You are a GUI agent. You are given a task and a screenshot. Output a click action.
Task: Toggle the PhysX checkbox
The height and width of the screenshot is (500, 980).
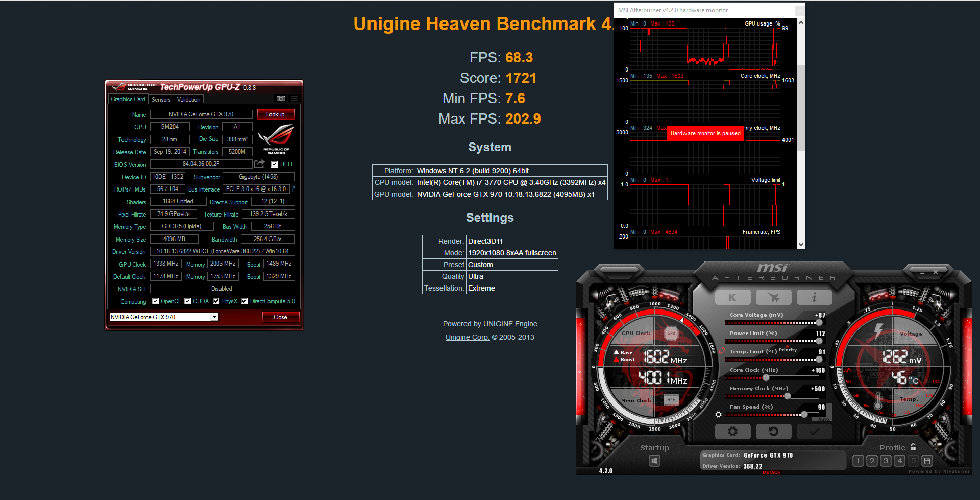pyautogui.click(x=216, y=301)
